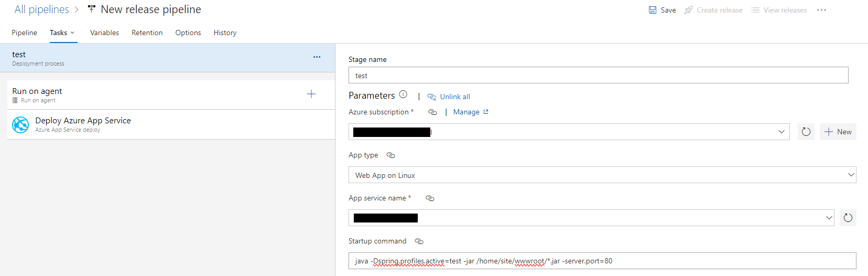Screen dimensions: 868x276
Task: Click the App service name label
Action: tap(377, 198)
